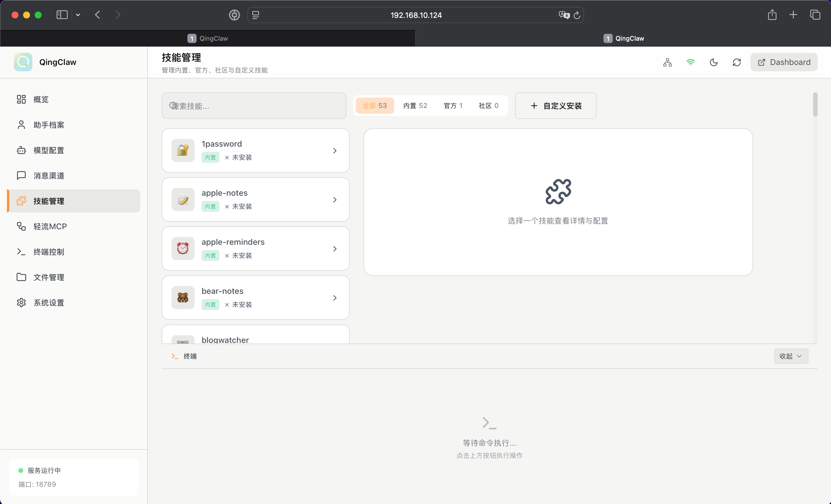831x504 pixels.
Task: Expand the apple-notes skill chevron
Action: [x=335, y=199]
